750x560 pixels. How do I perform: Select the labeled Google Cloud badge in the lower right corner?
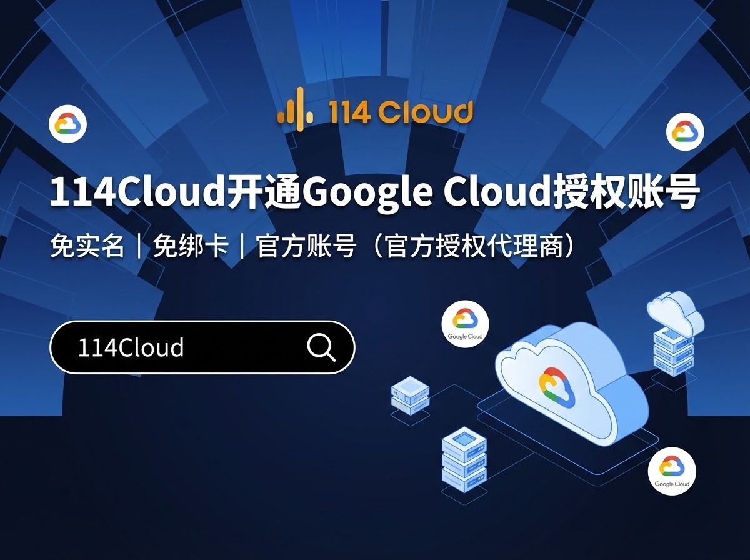[672, 469]
